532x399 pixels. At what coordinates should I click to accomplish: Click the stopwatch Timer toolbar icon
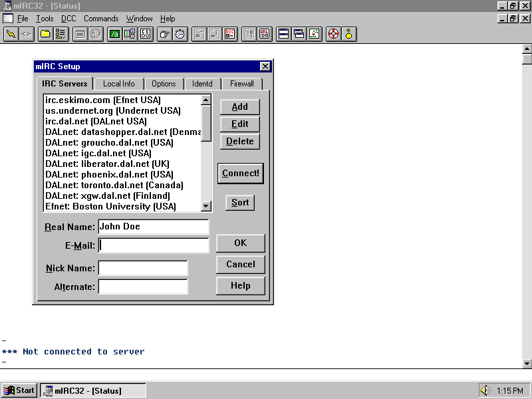pyautogui.click(x=180, y=35)
